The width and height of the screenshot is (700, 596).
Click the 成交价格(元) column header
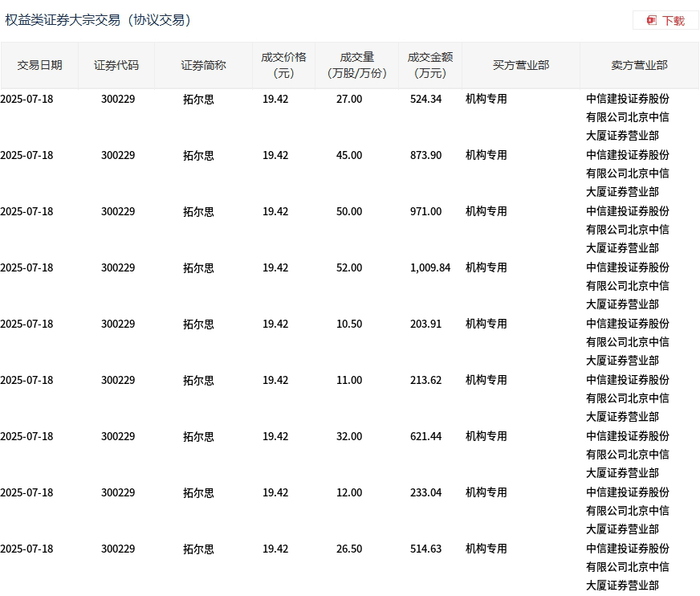284,66
